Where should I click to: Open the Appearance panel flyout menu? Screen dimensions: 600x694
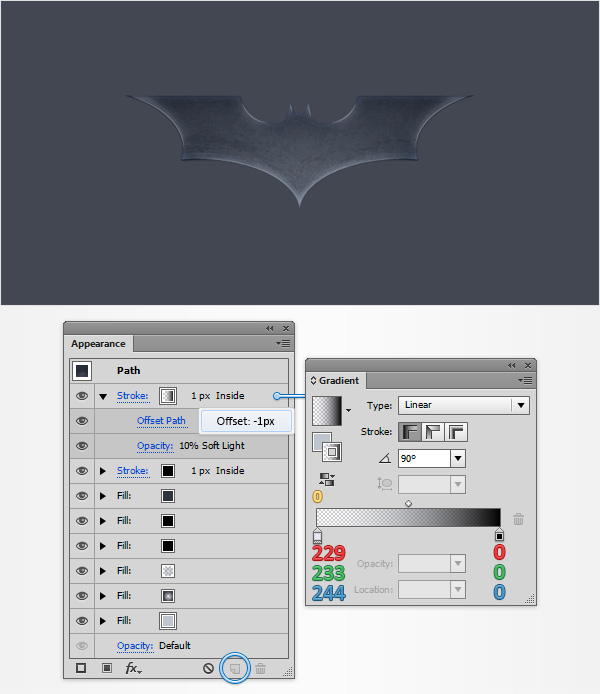pyautogui.click(x=283, y=343)
